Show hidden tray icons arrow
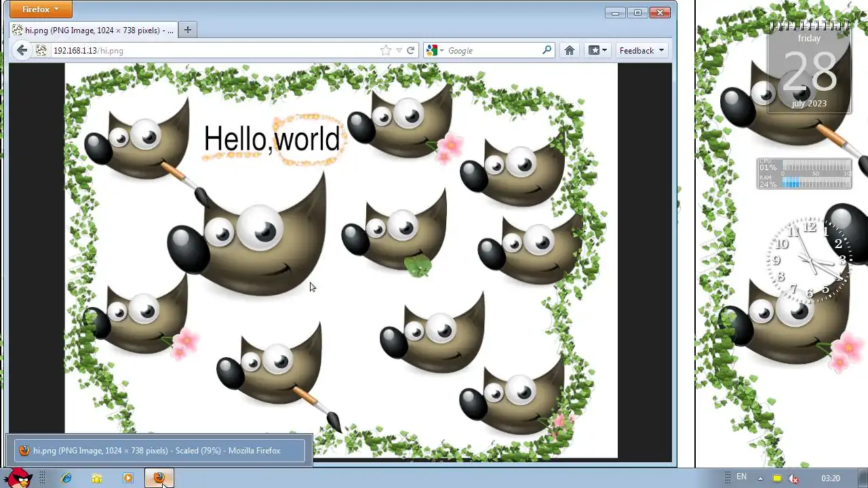This screenshot has width=868, height=488. (760, 479)
